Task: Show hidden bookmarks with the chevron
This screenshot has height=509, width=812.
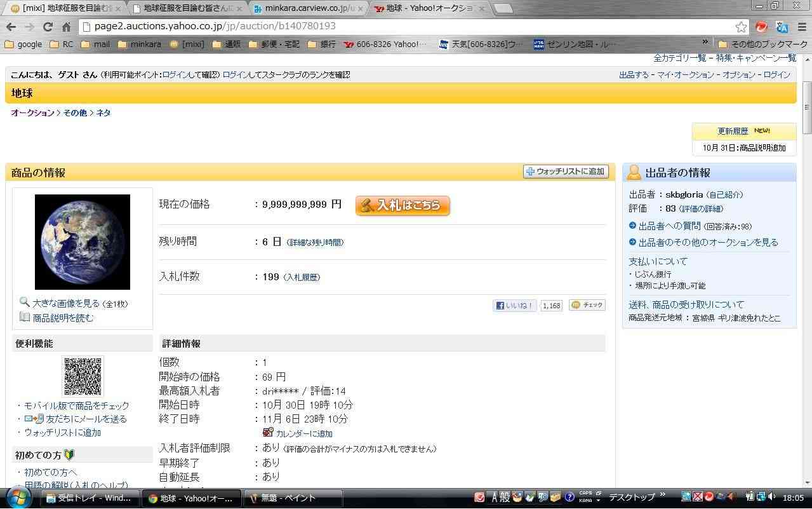Action: 705,43
